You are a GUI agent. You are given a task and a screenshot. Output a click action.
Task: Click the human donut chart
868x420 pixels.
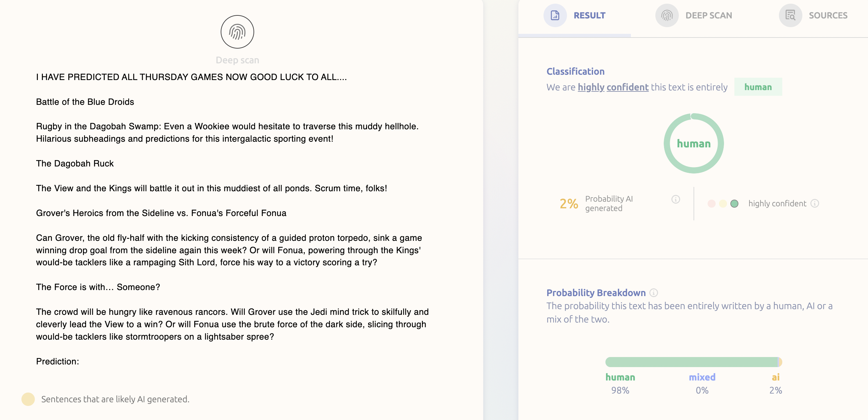point(694,143)
